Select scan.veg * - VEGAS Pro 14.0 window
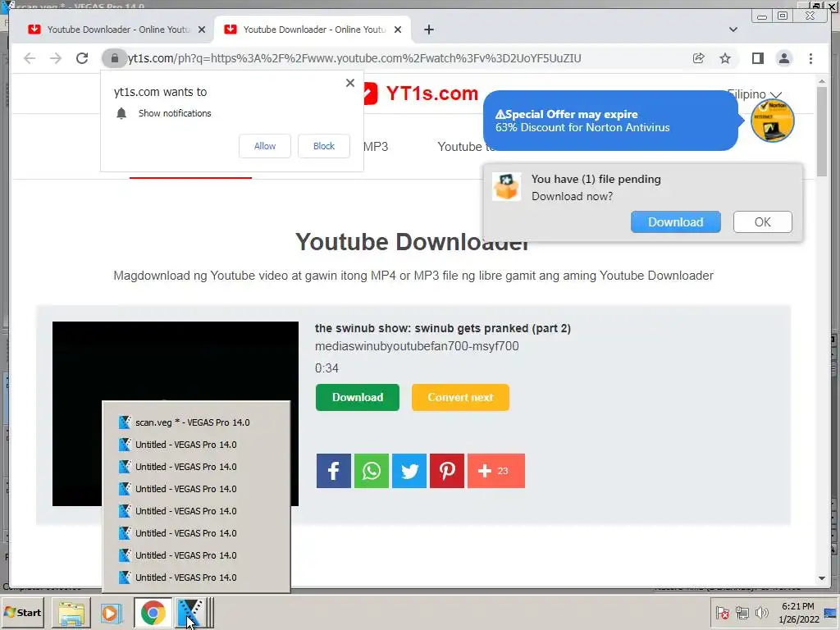Screen dimensions: 840x630 (196, 422)
